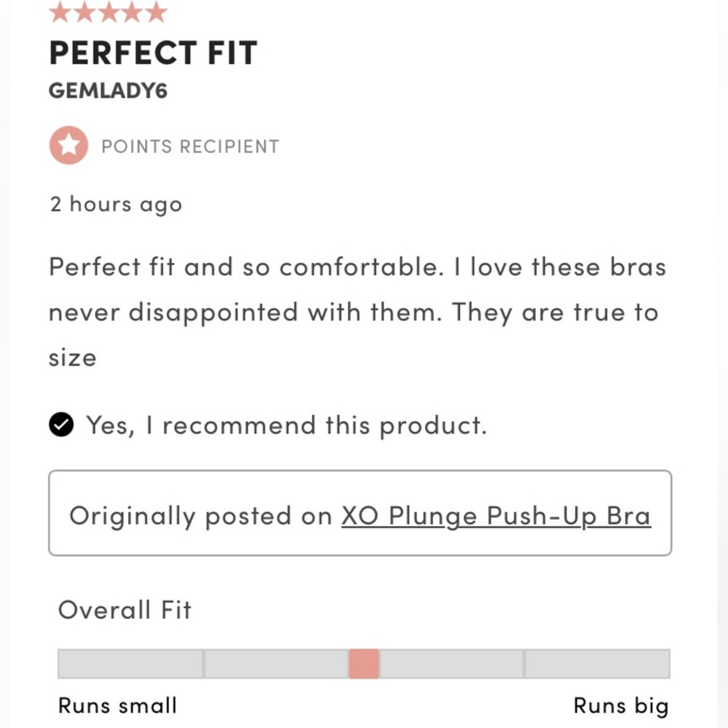Click the fit segment right of the pink marker

coord(451,664)
